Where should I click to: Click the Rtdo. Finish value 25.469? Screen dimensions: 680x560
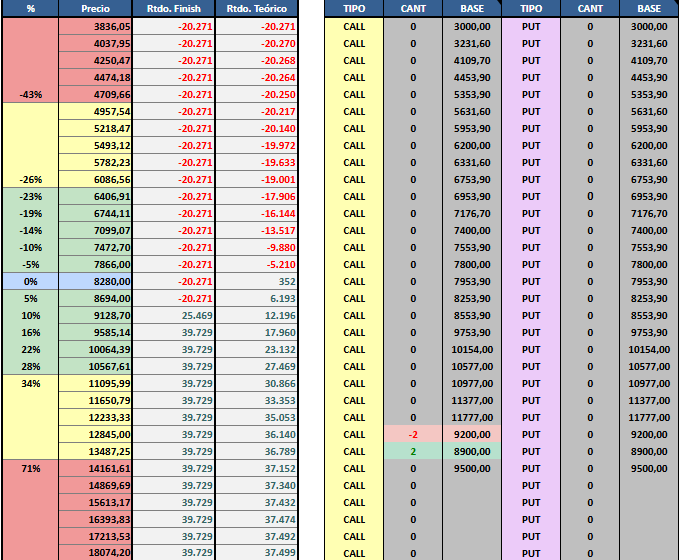[173, 315]
